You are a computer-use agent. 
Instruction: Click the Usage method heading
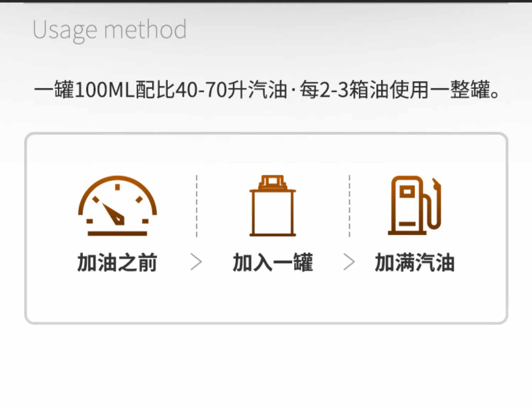point(109,30)
